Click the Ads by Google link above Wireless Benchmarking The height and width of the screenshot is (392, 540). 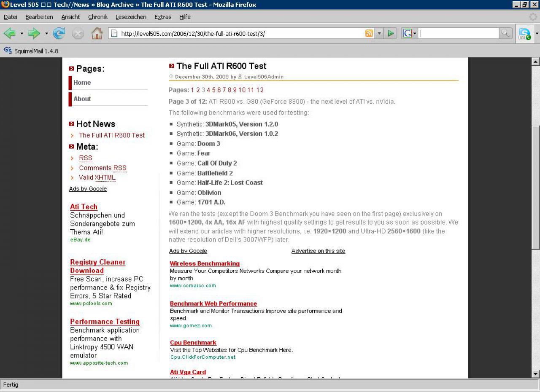click(x=188, y=251)
